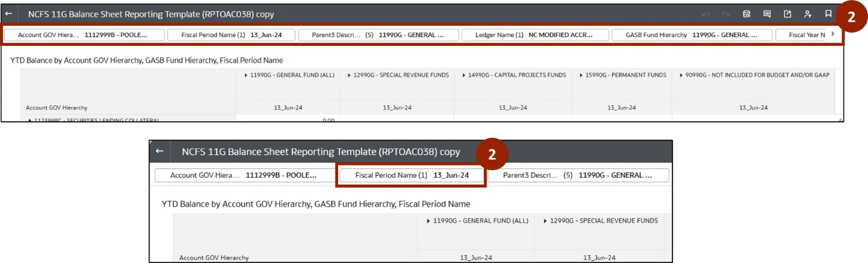Viewport: 868px width, 263px height.
Task: Open the notes comment icon
Action: tap(767, 14)
